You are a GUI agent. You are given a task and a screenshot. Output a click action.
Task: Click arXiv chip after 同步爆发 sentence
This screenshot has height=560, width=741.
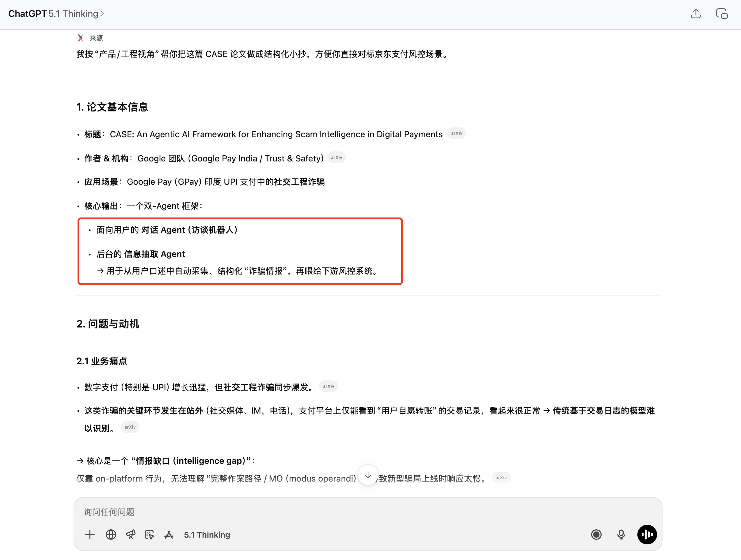tap(328, 386)
